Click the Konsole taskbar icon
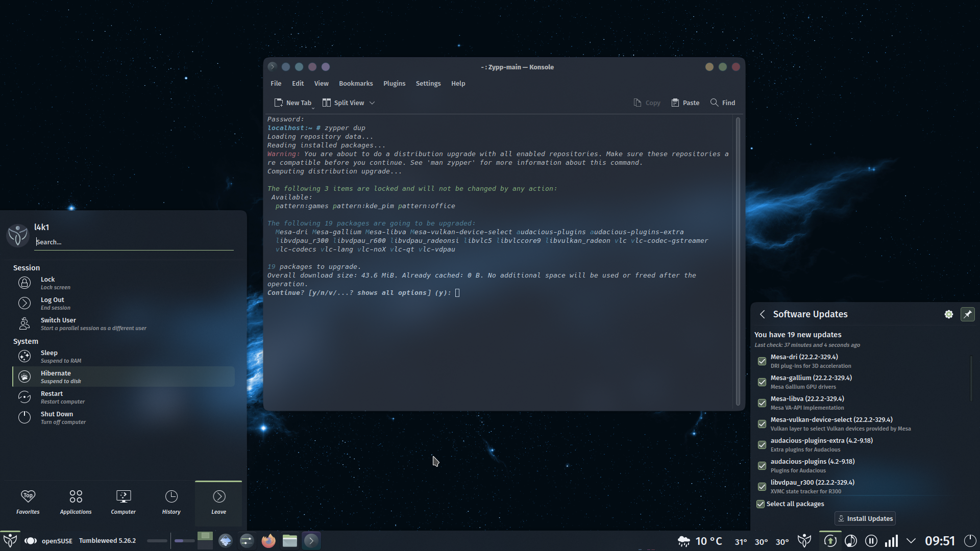 311,541
